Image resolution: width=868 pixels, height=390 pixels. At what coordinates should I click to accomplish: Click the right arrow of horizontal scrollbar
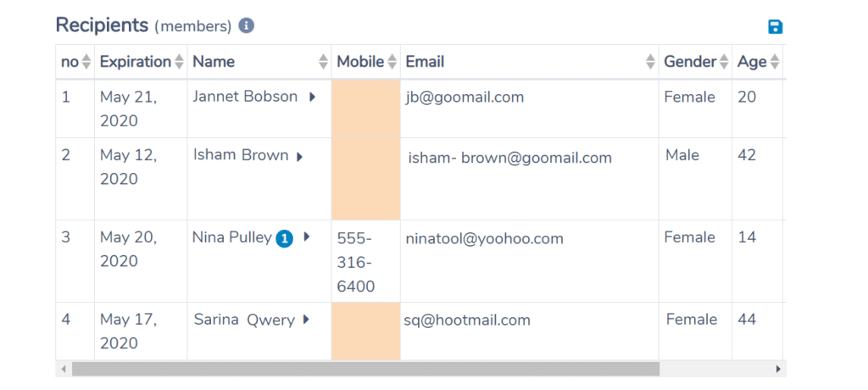778,369
